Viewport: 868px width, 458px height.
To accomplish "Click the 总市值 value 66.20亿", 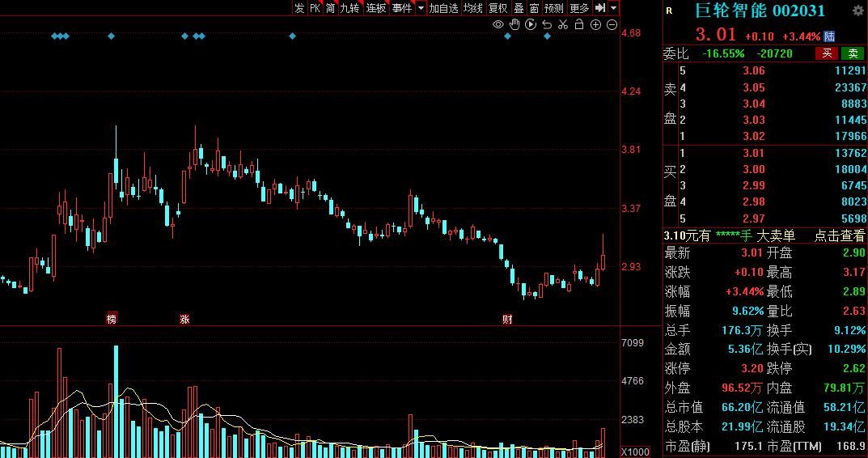I will 743,408.
